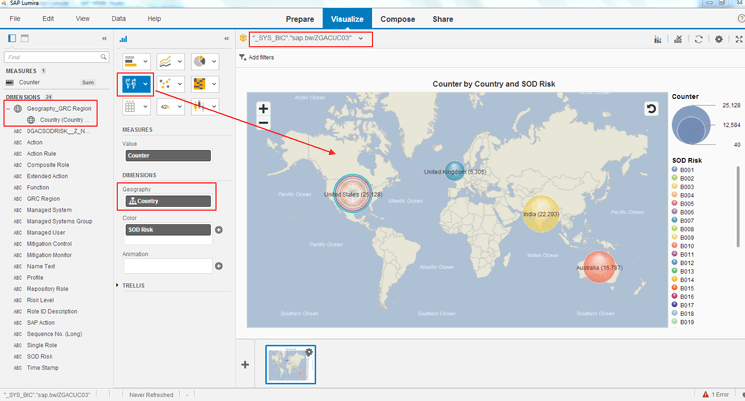Add a dimension to Animation with plus icon

tap(219, 266)
